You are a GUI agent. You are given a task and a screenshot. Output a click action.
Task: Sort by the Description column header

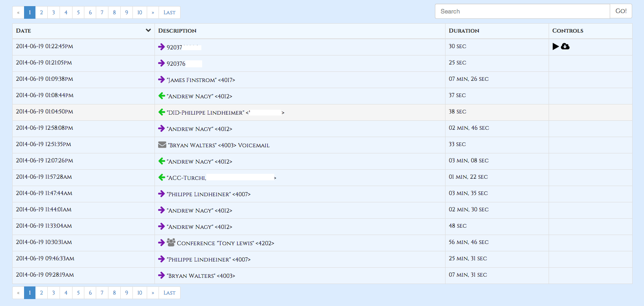tap(177, 31)
